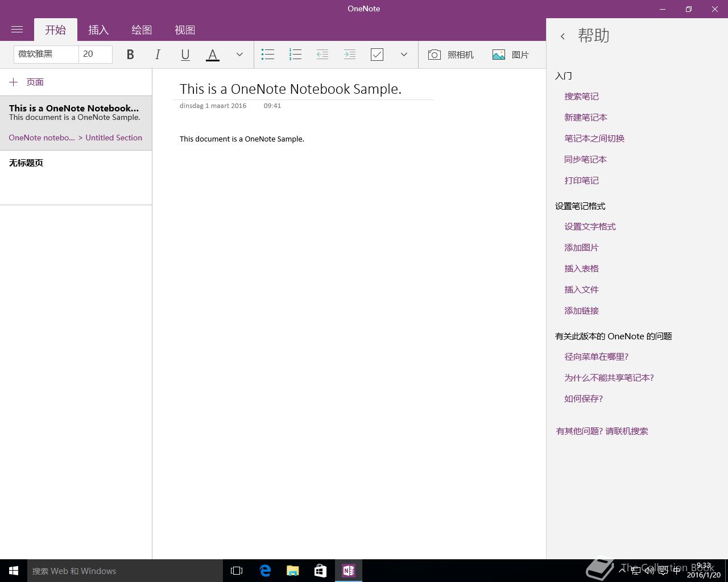
Task: Open the hamburger navigation menu
Action: [17, 30]
